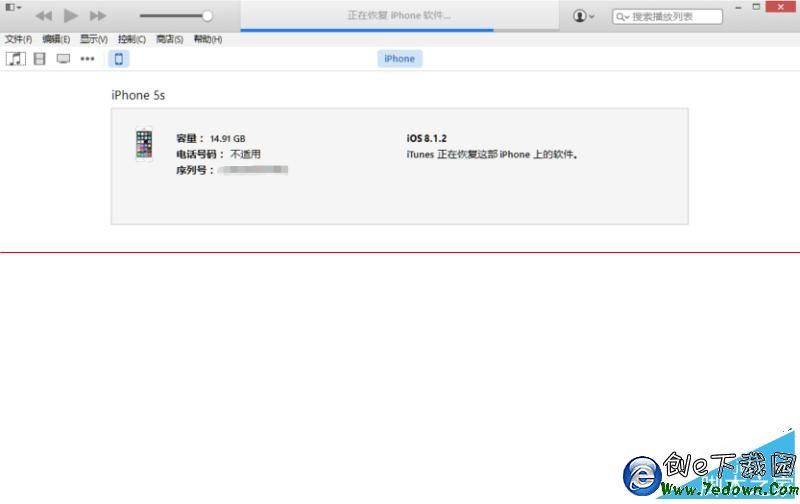Click the iPhone 5s device thumbnail image
The height and width of the screenshot is (504, 800).
click(144, 144)
